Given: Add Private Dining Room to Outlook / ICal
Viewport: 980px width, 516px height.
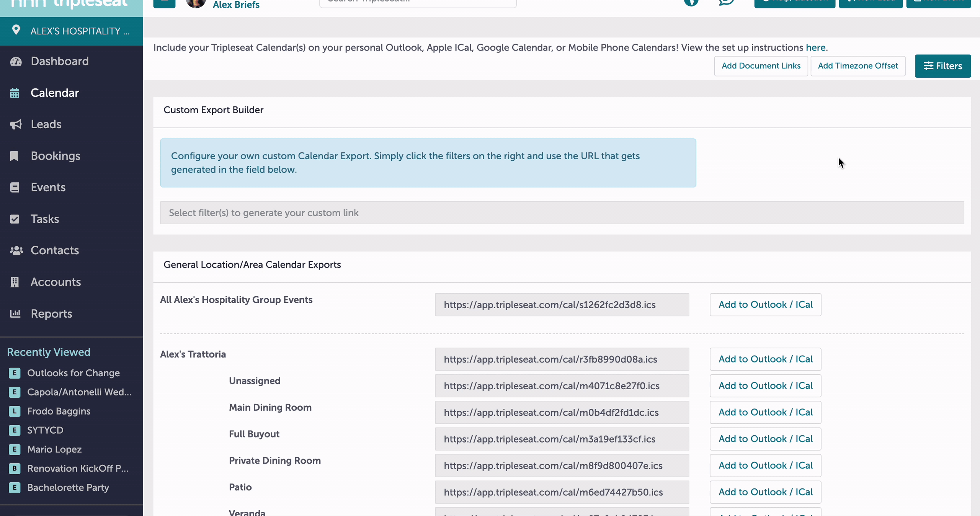Looking at the screenshot, I should [x=765, y=465].
